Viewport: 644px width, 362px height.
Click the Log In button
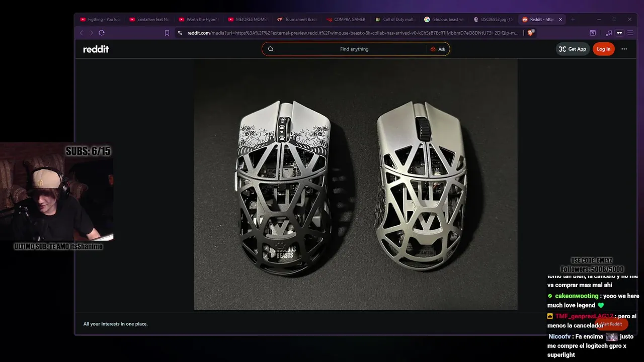tap(603, 49)
